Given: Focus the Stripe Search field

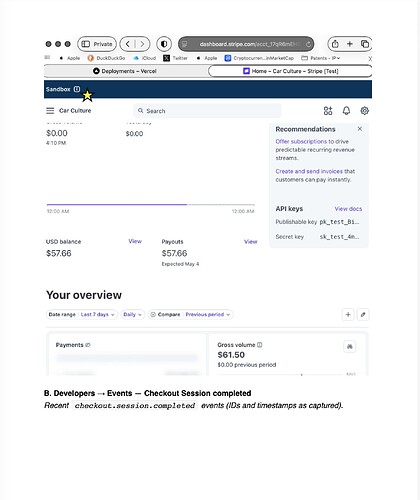Looking at the screenshot, I should click(207, 111).
